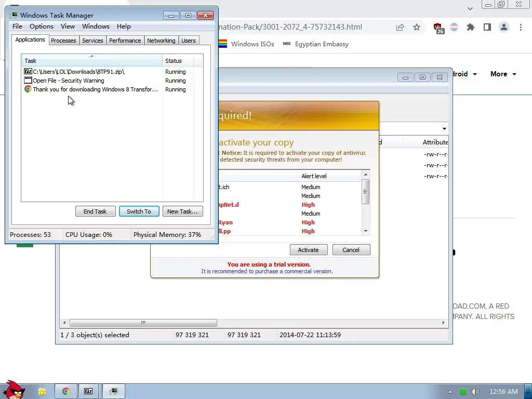Switch to the Performance tab
532x399 pixels.
tap(125, 41)
